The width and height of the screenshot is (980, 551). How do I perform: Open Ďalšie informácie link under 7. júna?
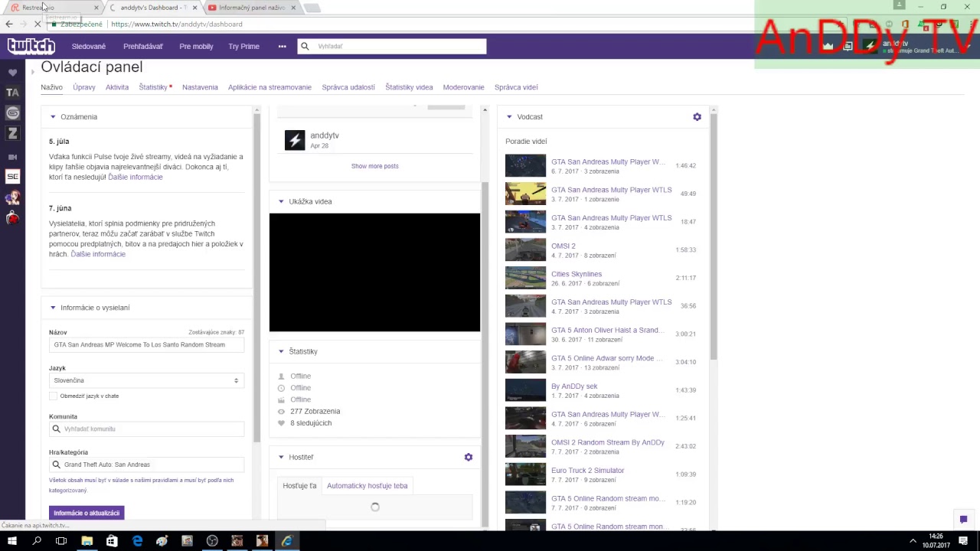pos(98,254)
